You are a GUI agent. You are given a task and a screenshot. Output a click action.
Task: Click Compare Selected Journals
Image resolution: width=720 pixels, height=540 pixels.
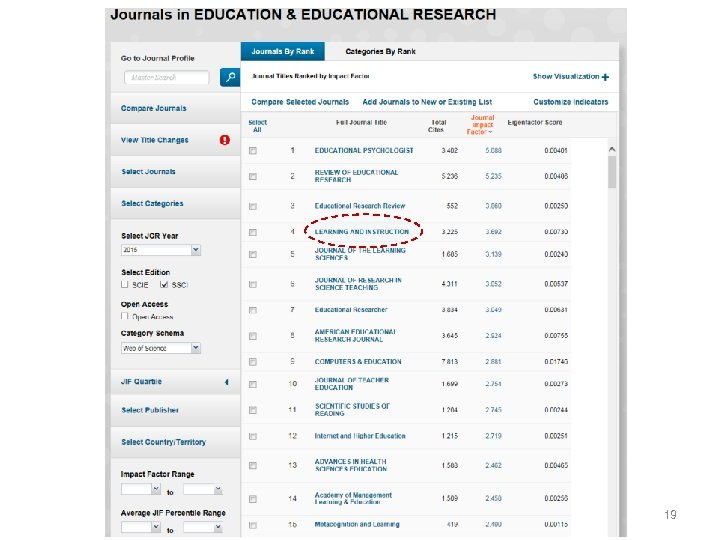(x=300, y=102)
